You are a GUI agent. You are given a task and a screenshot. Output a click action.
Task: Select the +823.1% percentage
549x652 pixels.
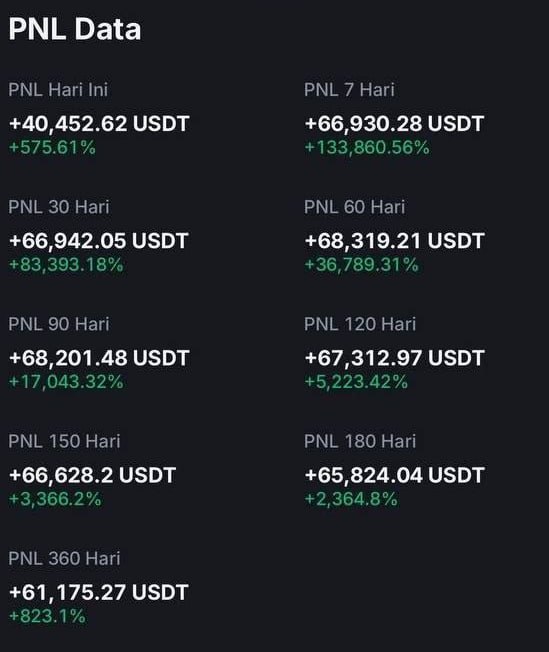point(47,617)
